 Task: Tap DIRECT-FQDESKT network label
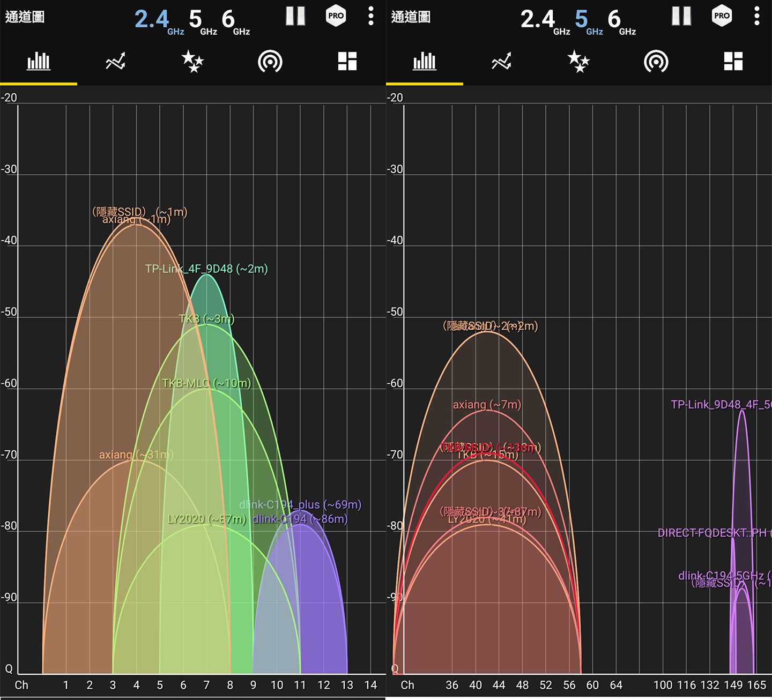click(x=715, y=533)
